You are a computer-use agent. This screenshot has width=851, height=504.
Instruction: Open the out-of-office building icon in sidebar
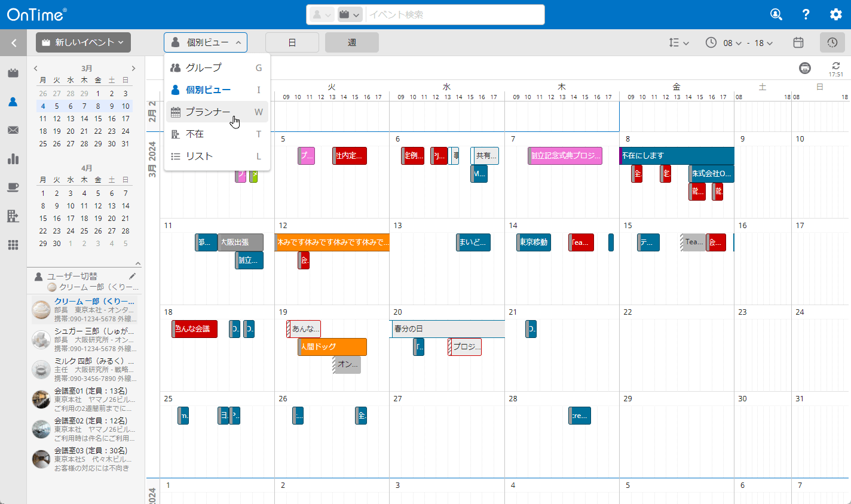click(x=13, y=216)
